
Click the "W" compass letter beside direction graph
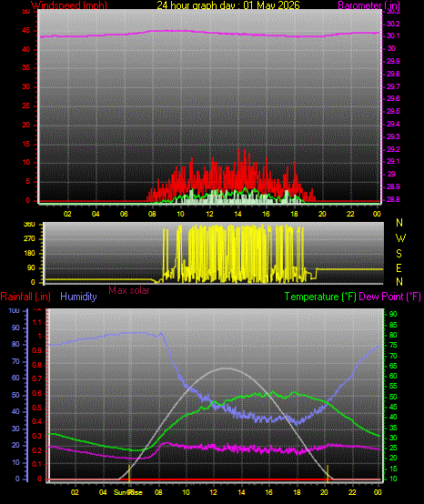coord(400,238)
